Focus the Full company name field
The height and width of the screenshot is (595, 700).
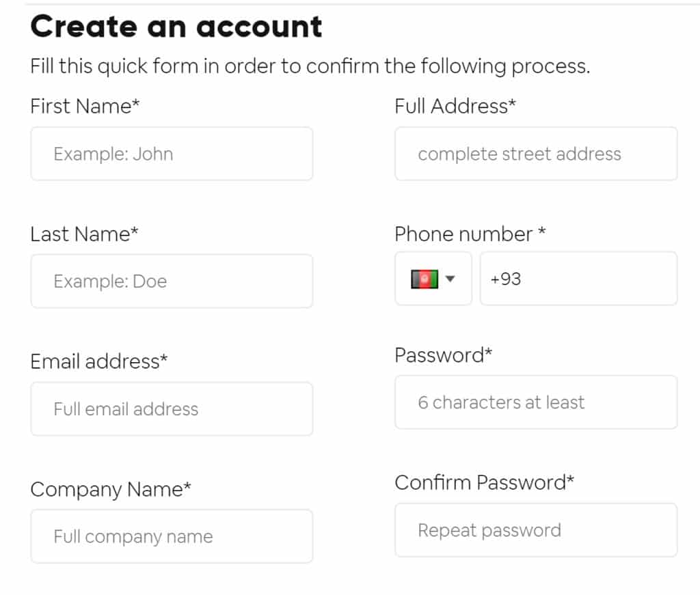172,536
